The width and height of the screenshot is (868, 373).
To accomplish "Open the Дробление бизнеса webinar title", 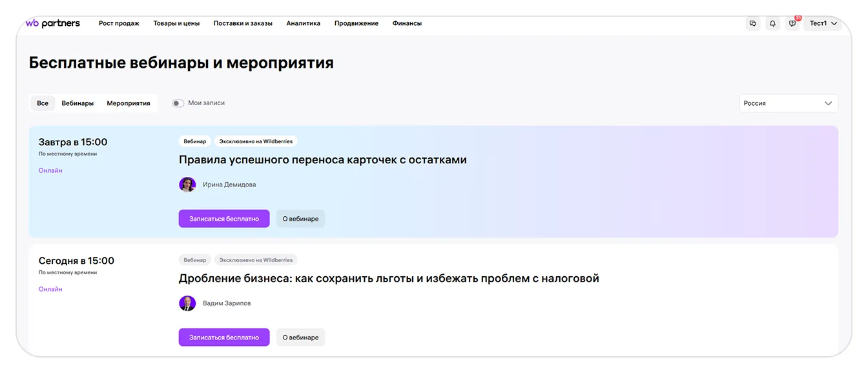I will (388, 279).
